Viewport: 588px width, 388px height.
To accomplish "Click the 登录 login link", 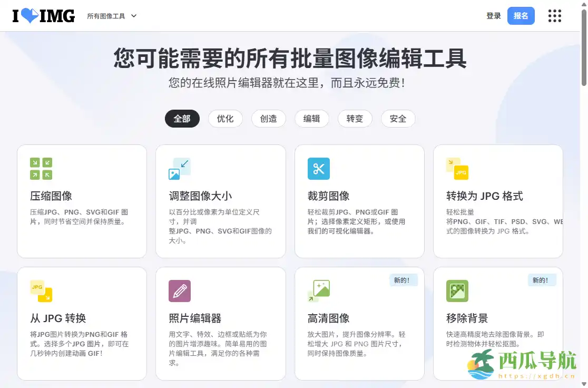I will (493, 16).
